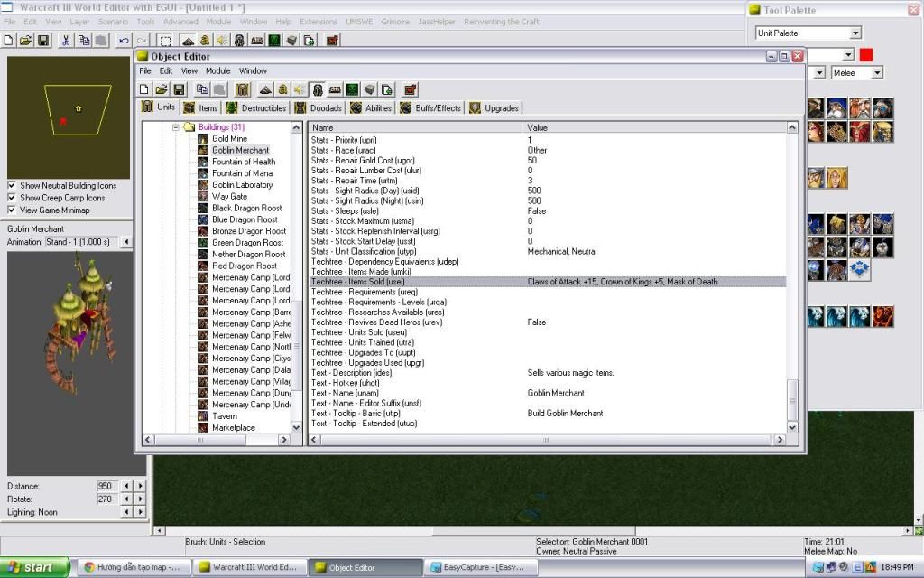Click Test Map icon in Object Editor toolbar
The height and width of the screenshot is (578, 924).
410,89
